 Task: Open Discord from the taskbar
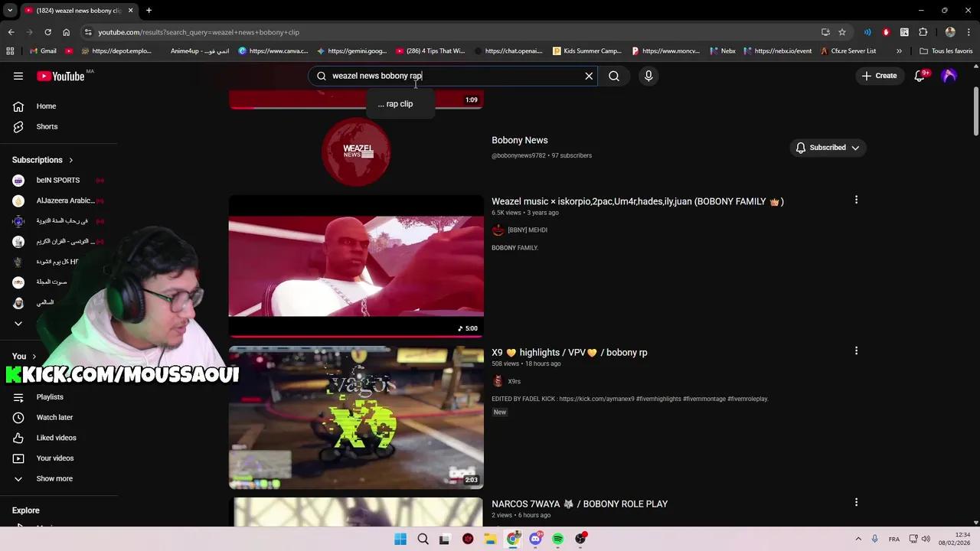[x=535, y=539]
